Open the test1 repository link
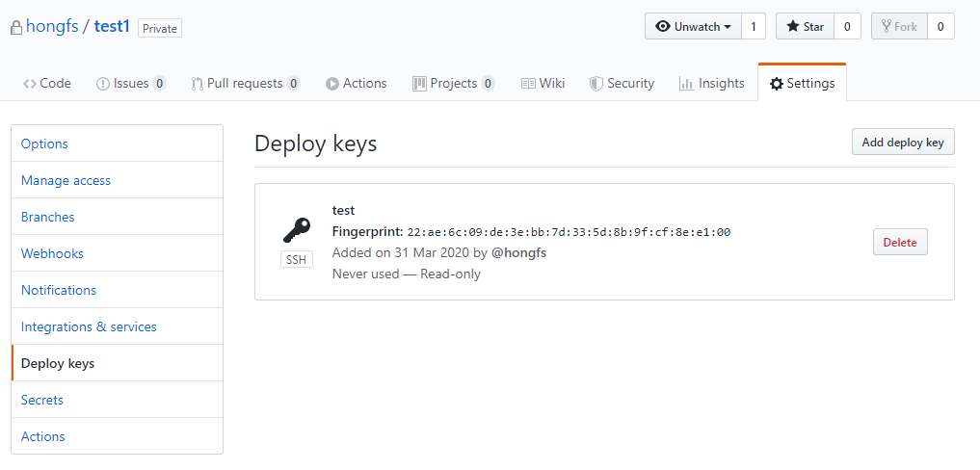 click(112, 27)
